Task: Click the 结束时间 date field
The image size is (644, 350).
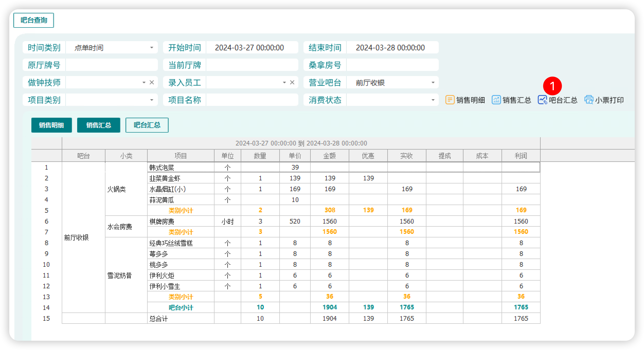Action: [392, 48]
